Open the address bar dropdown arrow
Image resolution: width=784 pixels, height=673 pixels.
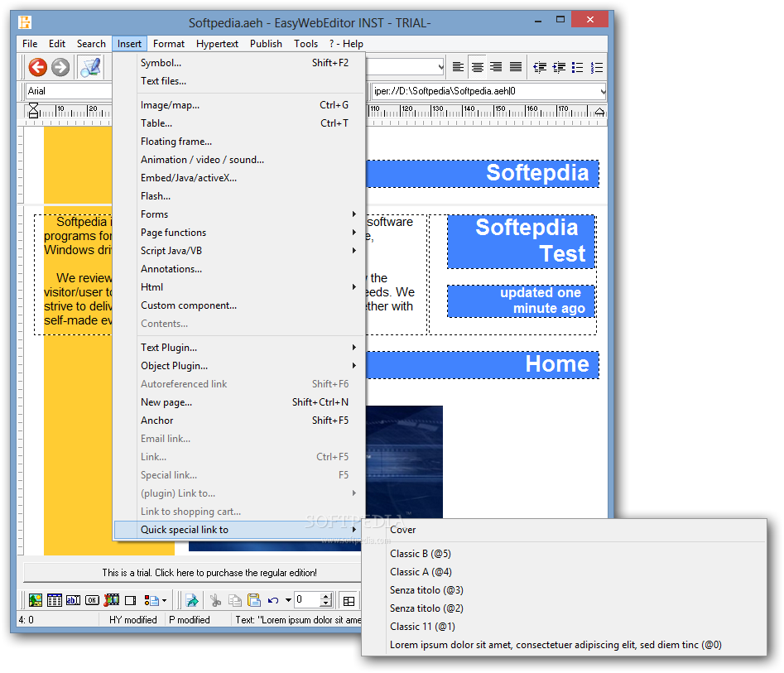click(603, 92)
